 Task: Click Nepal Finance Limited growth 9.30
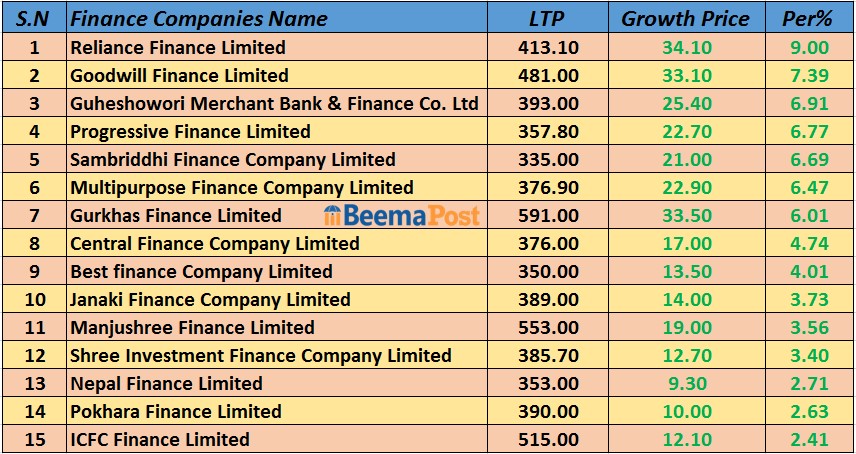click(x=686, y=383)
